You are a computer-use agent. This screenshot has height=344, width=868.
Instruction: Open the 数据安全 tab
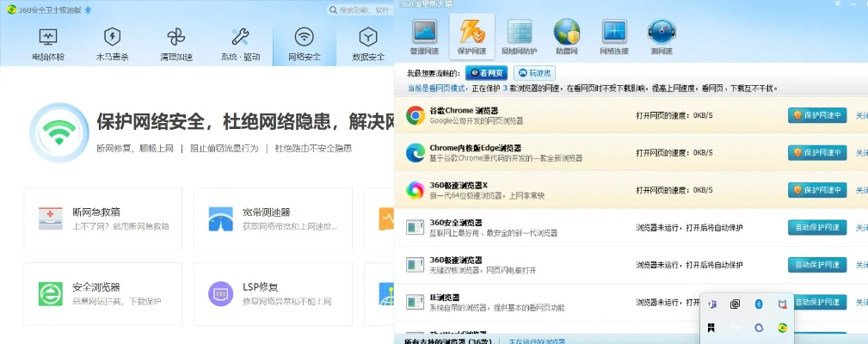click(368, 45)
